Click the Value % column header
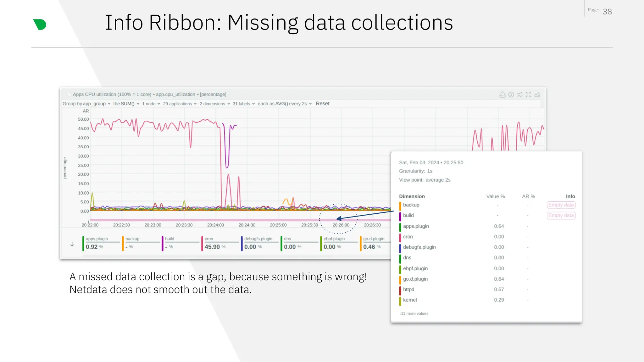This screenshot has height=362, width=644. [x=496, y=196]
